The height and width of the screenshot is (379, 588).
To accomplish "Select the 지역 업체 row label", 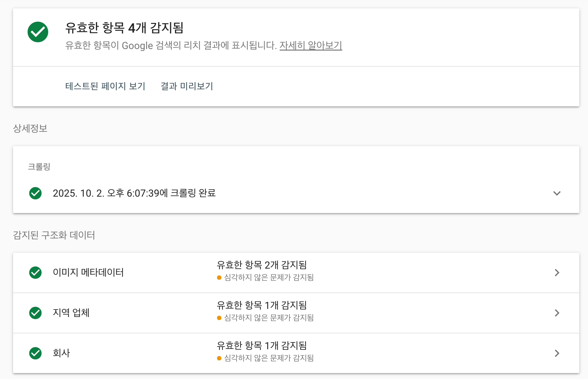I will click(x=71, y=313).
